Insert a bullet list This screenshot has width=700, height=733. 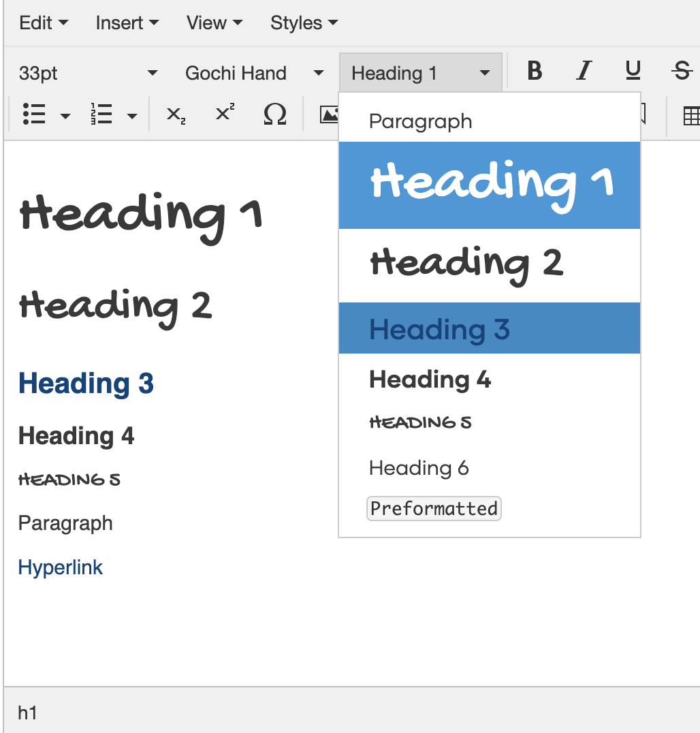pos(34,114)
